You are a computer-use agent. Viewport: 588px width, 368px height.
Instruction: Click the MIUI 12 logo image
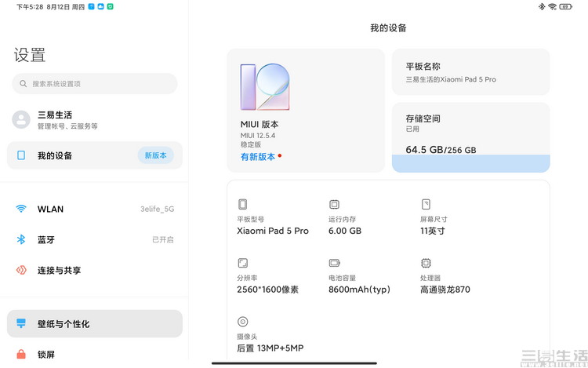(x=265, y=86)
